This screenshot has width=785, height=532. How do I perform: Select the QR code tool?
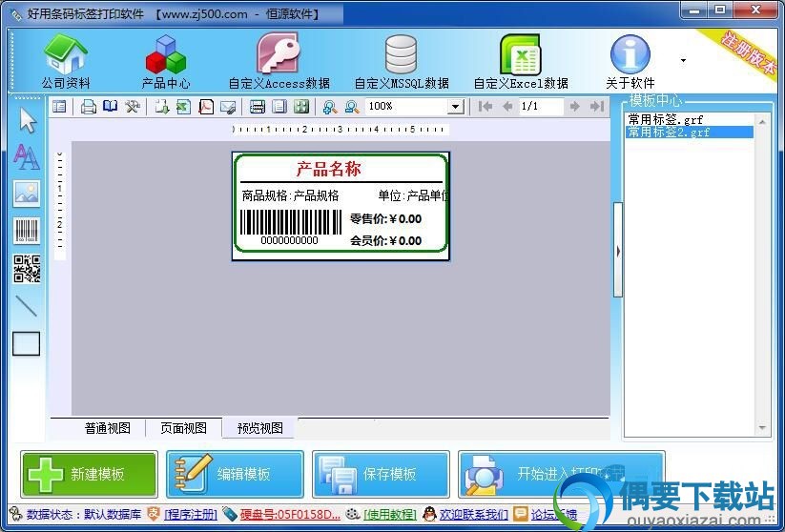27,269
